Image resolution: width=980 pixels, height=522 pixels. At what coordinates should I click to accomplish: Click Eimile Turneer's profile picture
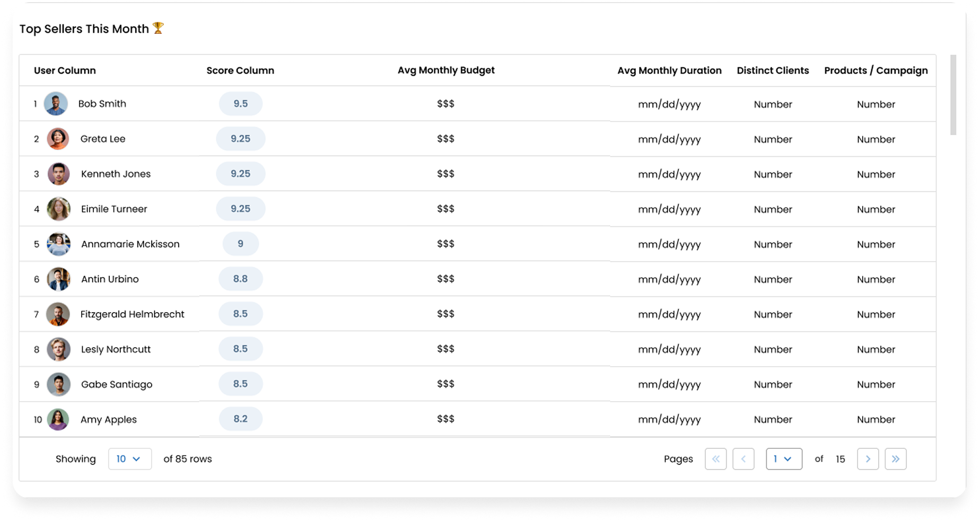click(58, 209)
